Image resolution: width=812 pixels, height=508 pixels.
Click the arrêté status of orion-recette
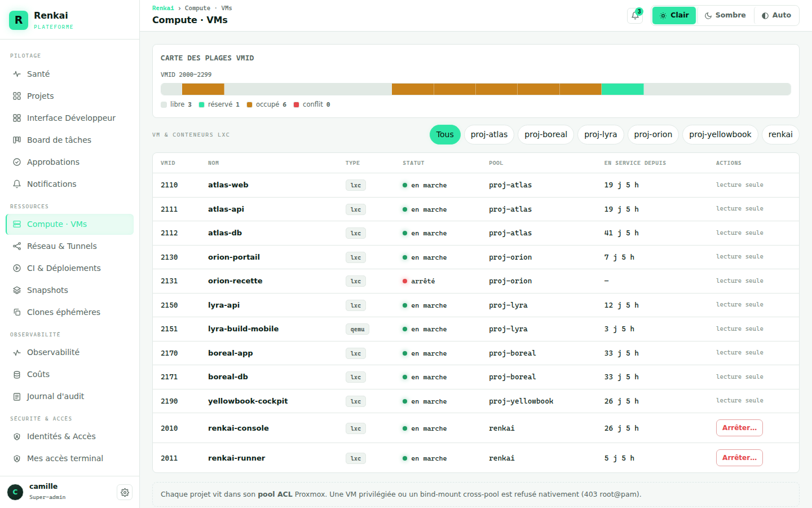418,281
